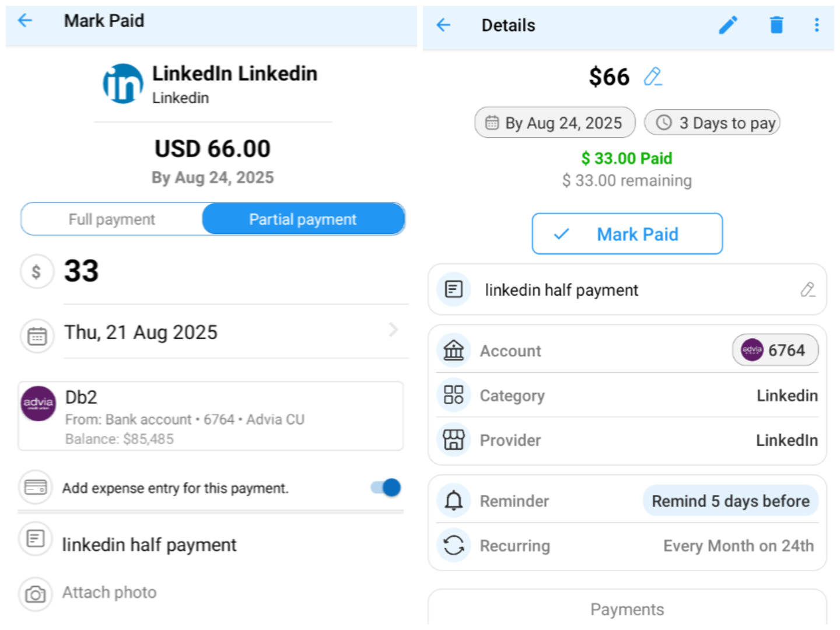Open the three-dot overflow menu

point(816,25)
